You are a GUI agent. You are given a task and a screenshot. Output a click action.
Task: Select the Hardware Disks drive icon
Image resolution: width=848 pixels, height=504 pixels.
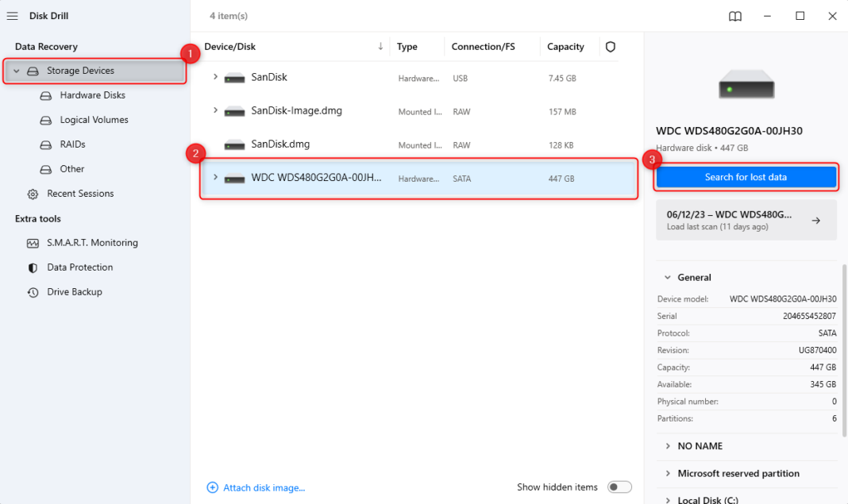tap(46, 95)
